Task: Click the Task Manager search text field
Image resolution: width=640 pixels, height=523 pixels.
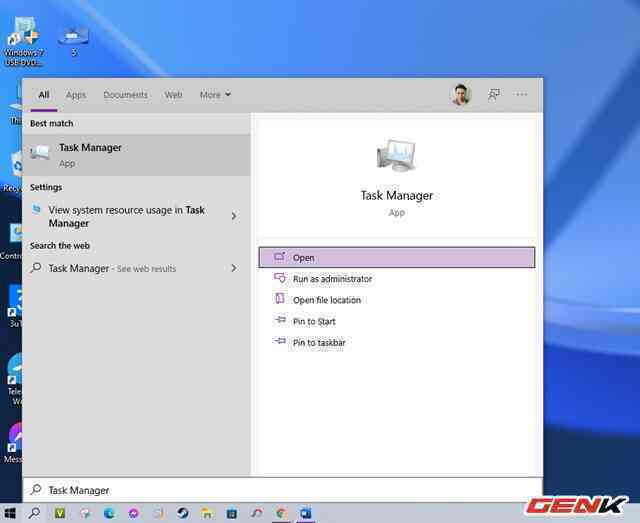Action: point(282,490)
